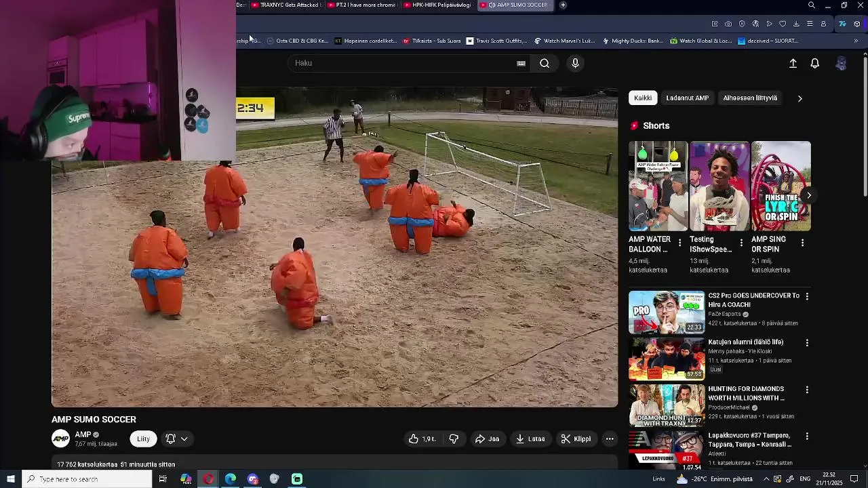Open a new browser tab with plus button
This screenshot has width=868, height=488.
[563, 5]
